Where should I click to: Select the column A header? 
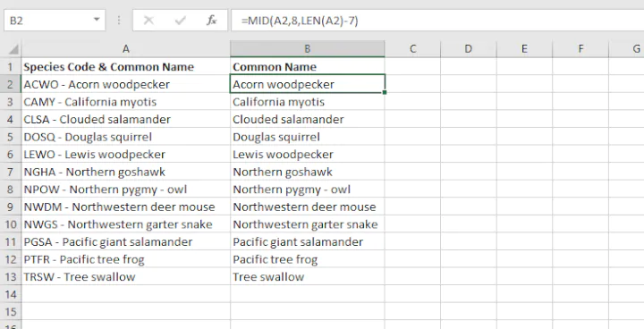126,49
